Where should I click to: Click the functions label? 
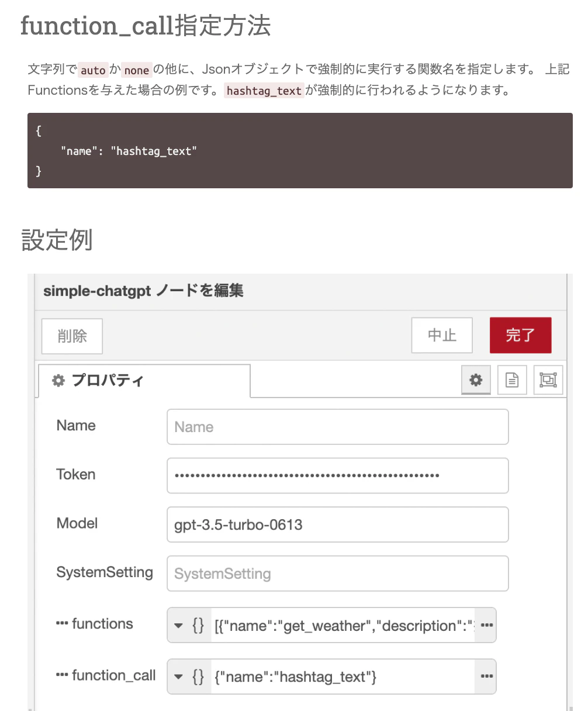click(x=94, y=624)
